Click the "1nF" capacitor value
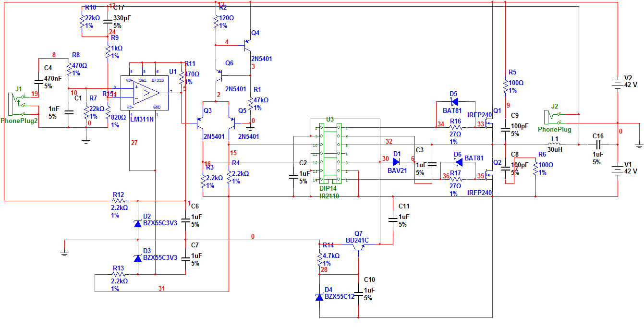Image resolution: width=644 pixels, height=329 pixels. point(53,109)
